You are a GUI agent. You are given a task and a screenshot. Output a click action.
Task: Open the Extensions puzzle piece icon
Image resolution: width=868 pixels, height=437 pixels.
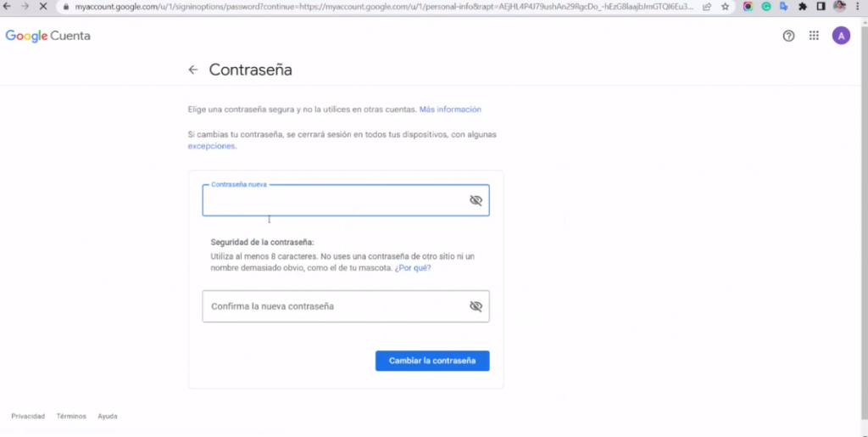click(803, 6)
